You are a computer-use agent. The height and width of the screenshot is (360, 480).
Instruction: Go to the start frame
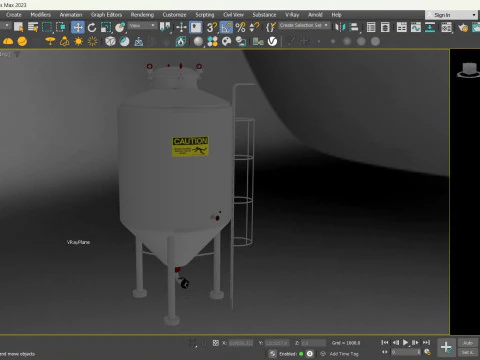click(385, 342)
